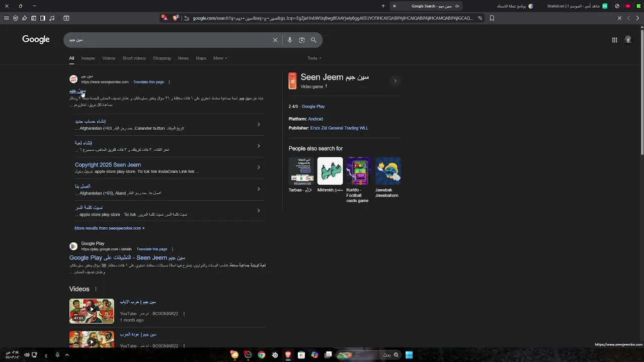Clear the Google search box text

pos(275,40)
